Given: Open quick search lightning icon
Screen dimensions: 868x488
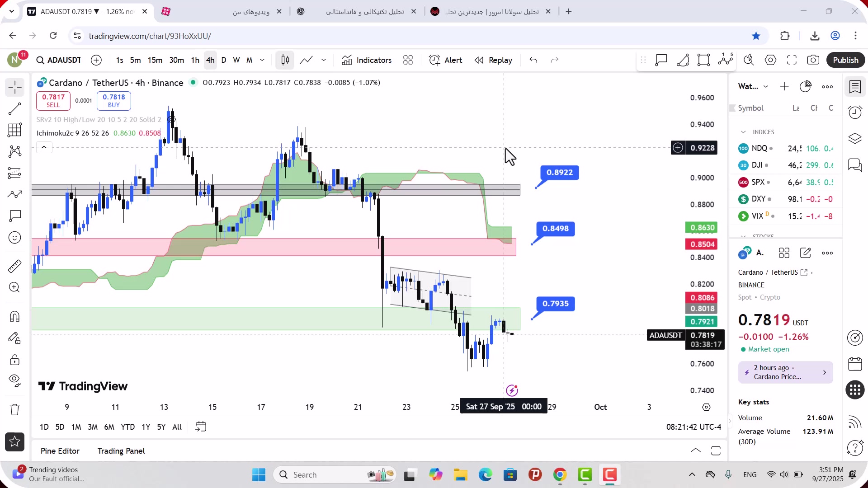Looking at the screenshot, I should click(749, 60).
